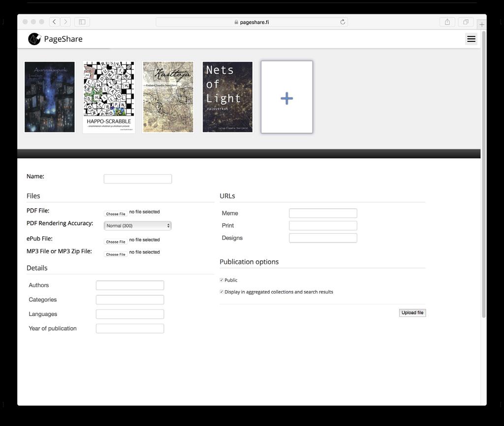
Task: Open the Avaruuskaupunki book cover
Action: click(50, 97)
